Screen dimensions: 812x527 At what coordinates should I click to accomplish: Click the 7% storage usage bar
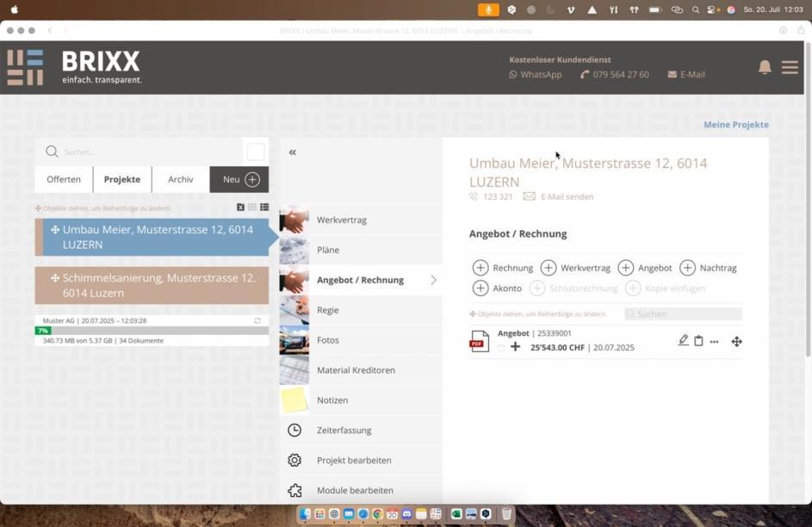coord(152,331)
